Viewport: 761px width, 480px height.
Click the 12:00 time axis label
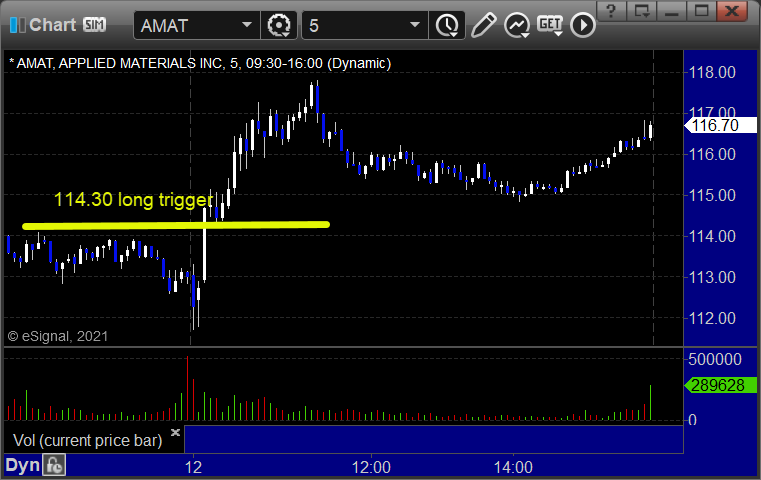(371, 467)
